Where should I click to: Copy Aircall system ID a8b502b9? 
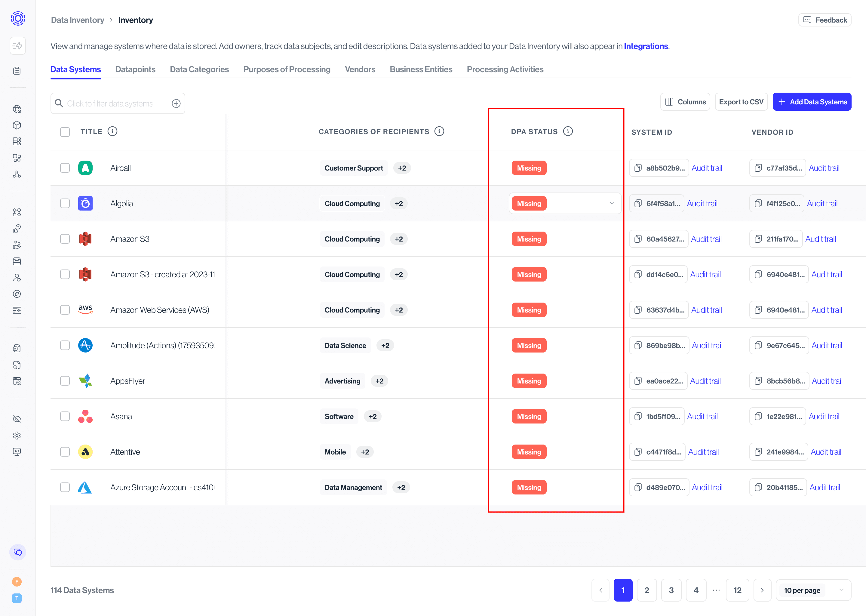[638, 168]
